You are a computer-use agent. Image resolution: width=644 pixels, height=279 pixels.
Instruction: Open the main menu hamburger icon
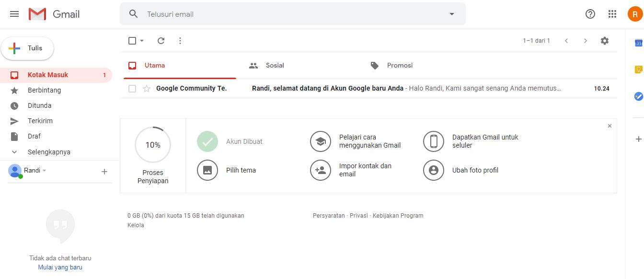[x=14, y=14]
